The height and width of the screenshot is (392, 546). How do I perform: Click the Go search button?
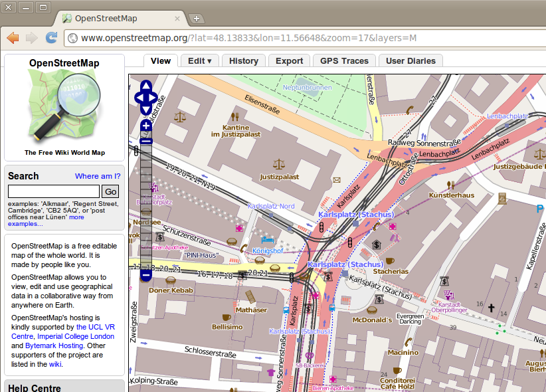pyautogui.click(x=110, y=191)
